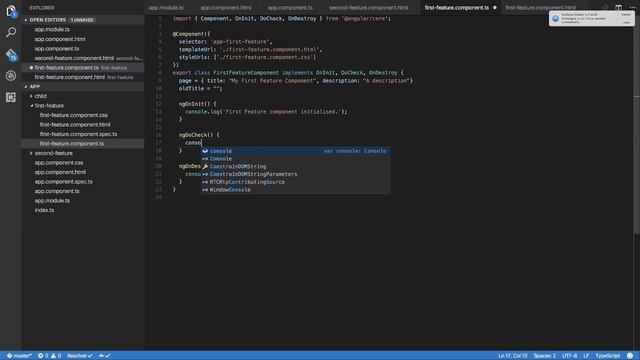Open the editor more actions ellipsis
Screen dimensions: 640x360
click(632, 7)
